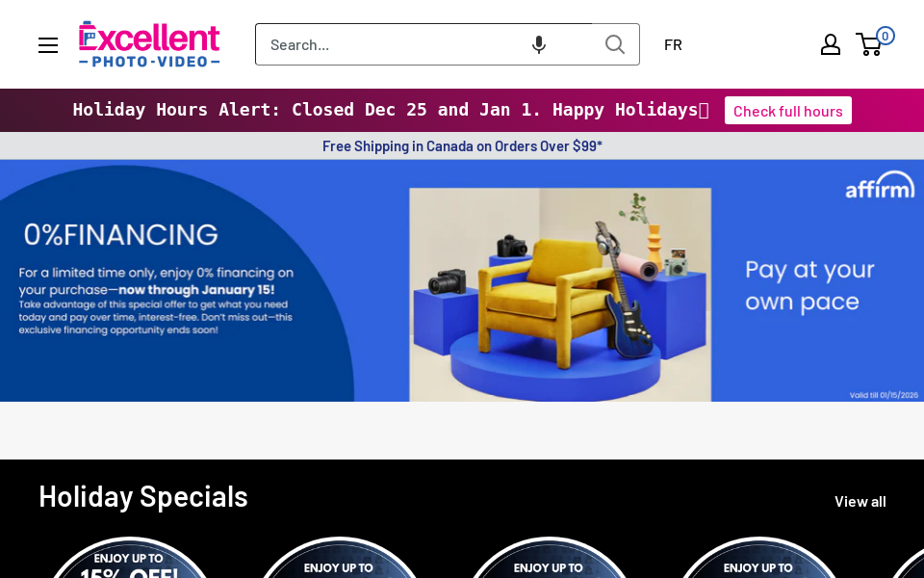
Task: Open Free Shipping in Canada notice
Action: point(462,146)
